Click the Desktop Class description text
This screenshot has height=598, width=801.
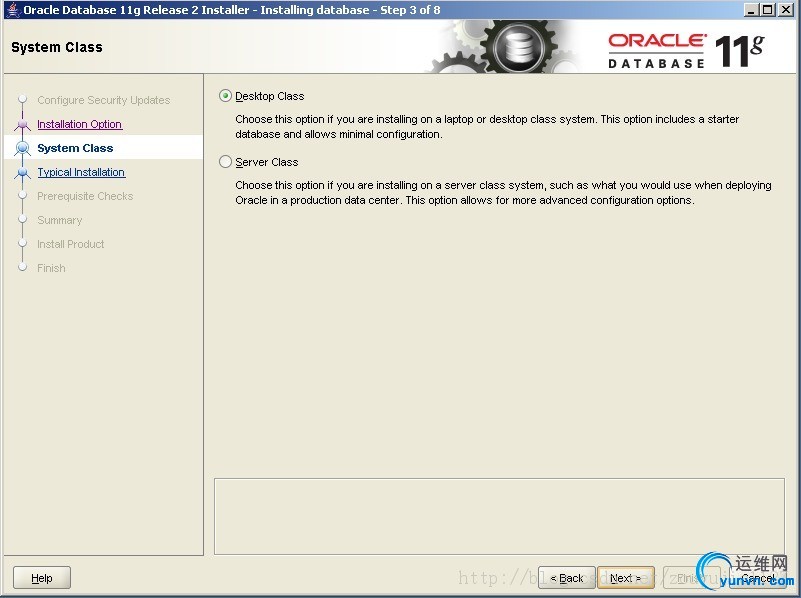[487, 127]
